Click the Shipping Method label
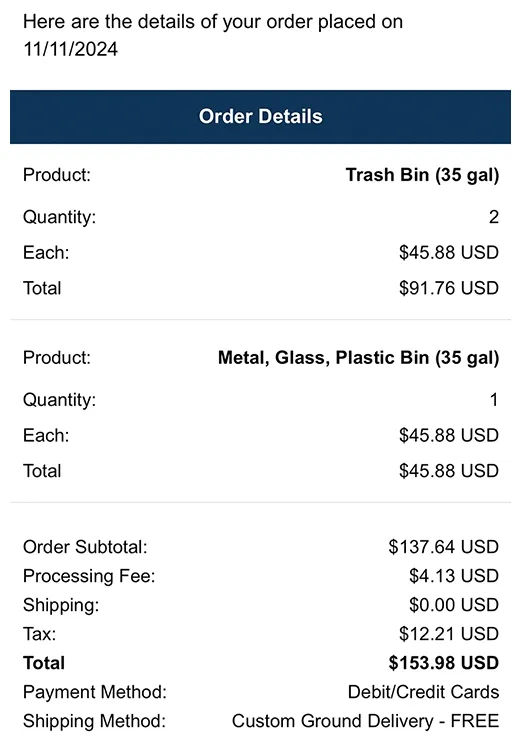The image size is (518, 740). pos(94,722)
